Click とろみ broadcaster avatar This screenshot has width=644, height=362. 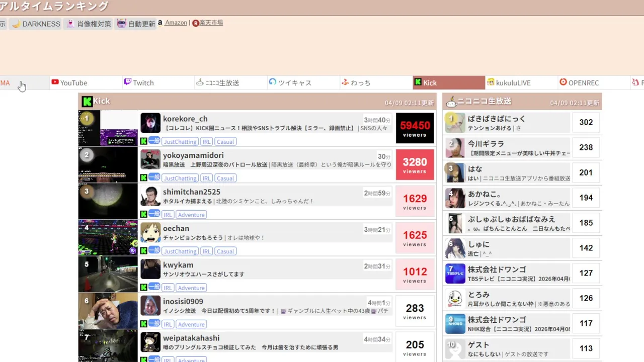click(455, 298)
